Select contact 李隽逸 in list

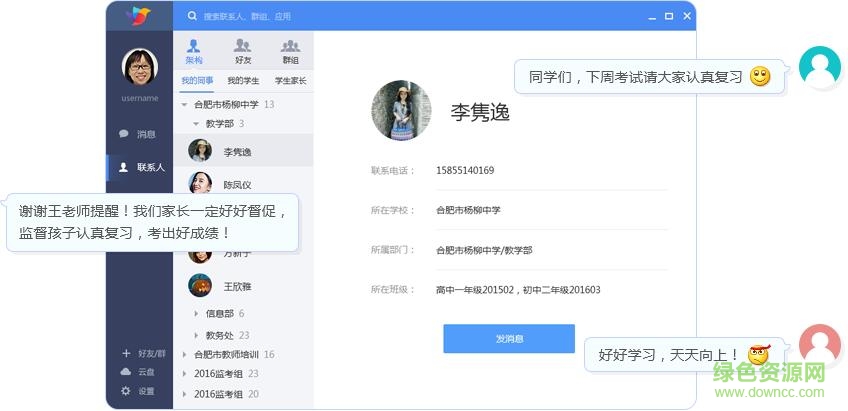pyautogui.click(x=243, y=150)
